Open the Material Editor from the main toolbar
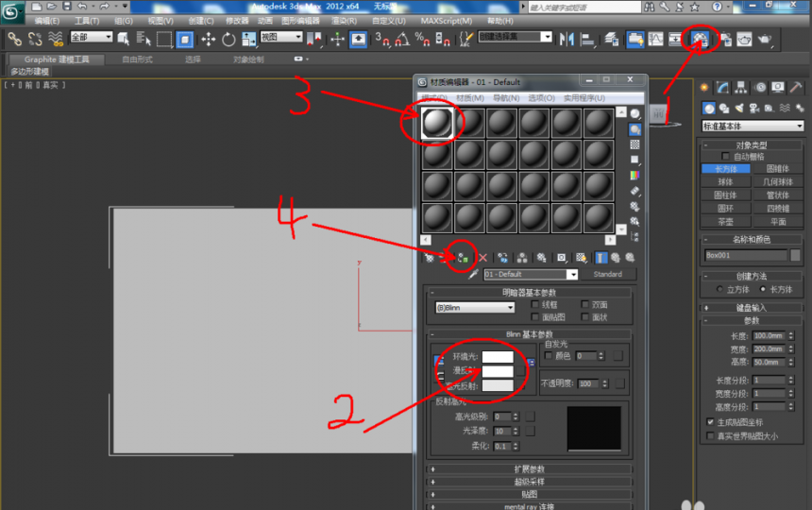Viewport: 812px width, 510px height. (701, 40)
